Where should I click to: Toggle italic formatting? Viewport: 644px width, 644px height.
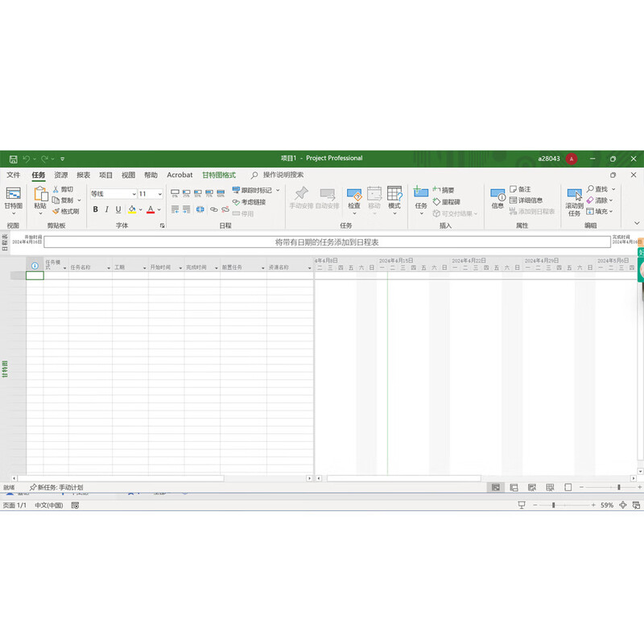[108, 209]
